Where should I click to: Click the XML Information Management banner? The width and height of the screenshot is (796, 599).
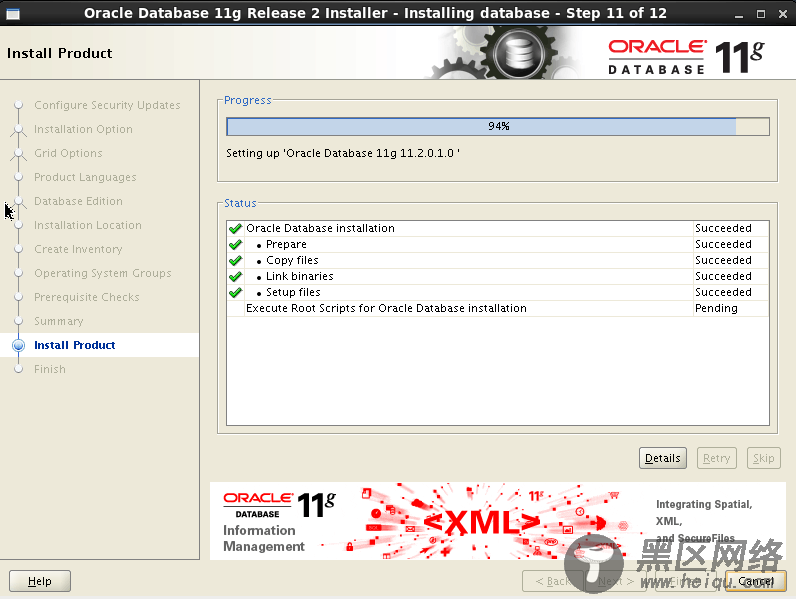pyautogui.click(x=498, y=521)
